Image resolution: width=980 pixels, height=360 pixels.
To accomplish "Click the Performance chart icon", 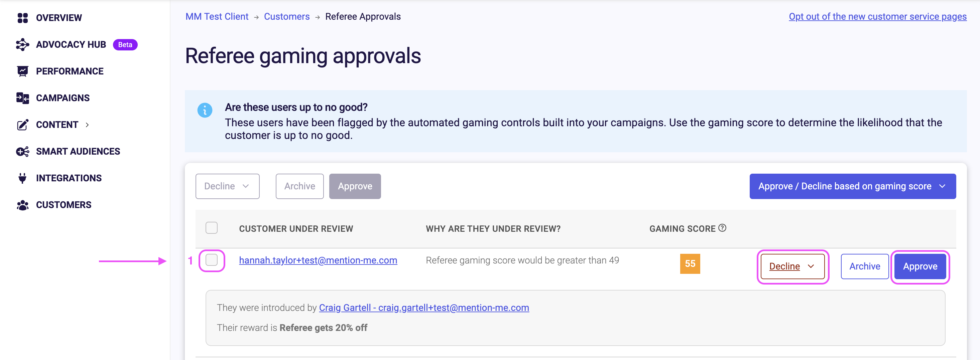I will 23,71.
